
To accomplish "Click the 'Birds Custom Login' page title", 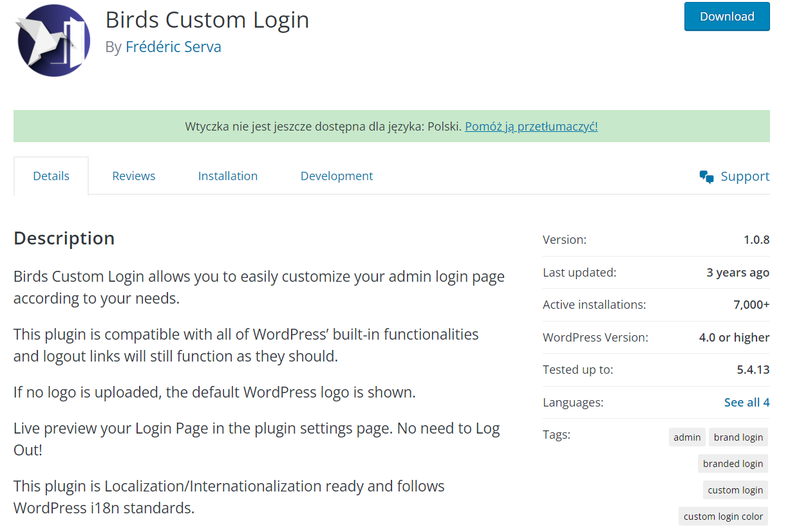I will [207, 20].
